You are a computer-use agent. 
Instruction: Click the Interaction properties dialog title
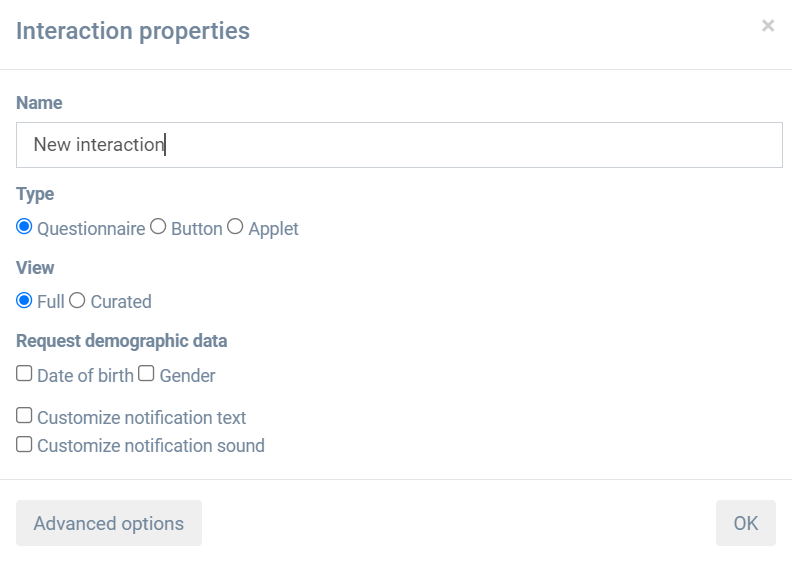133,31
